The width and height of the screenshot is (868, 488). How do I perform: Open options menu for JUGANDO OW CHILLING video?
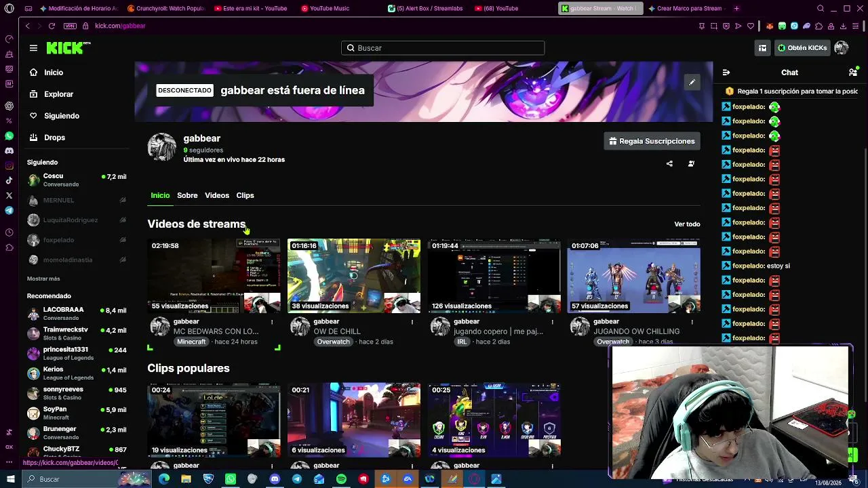(x=692, y=322)
